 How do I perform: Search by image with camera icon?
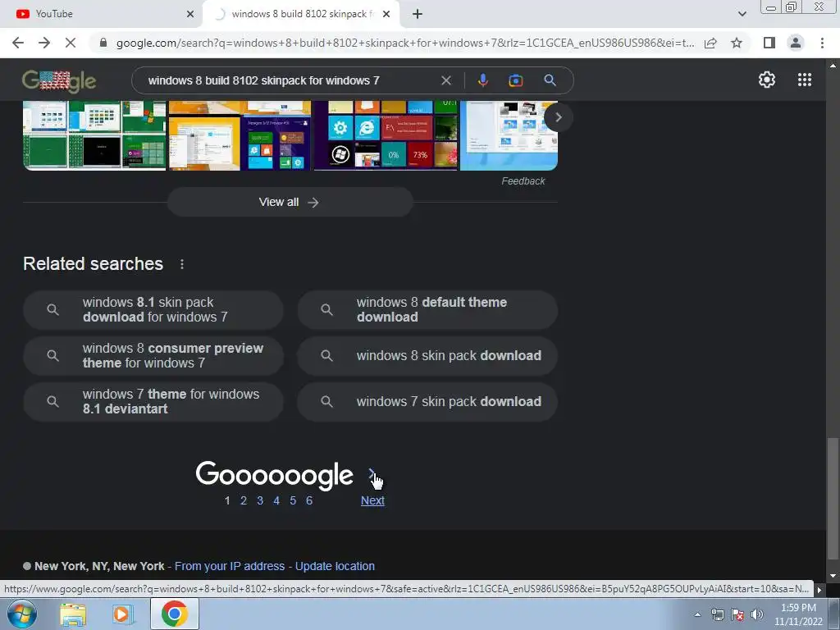coord(515,80)
